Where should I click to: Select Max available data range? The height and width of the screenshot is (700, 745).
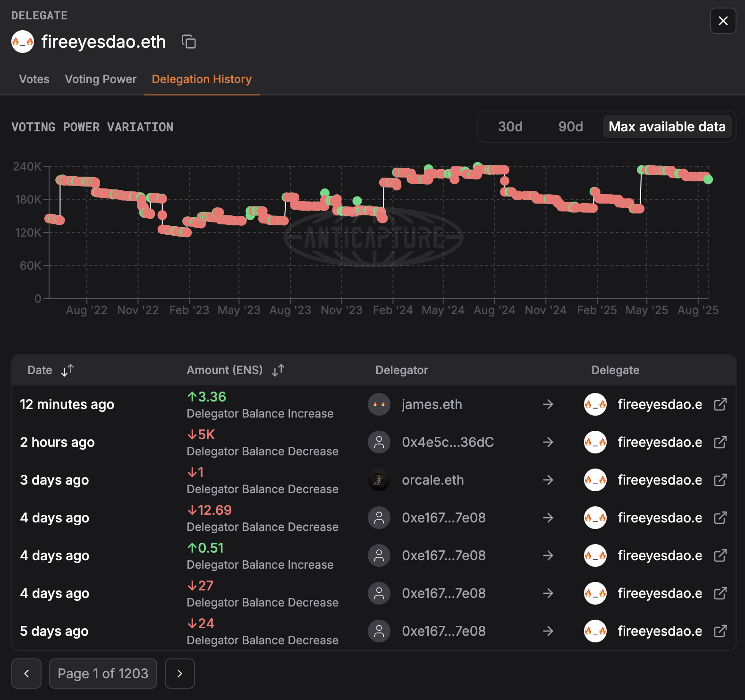(x=667, y=127)
